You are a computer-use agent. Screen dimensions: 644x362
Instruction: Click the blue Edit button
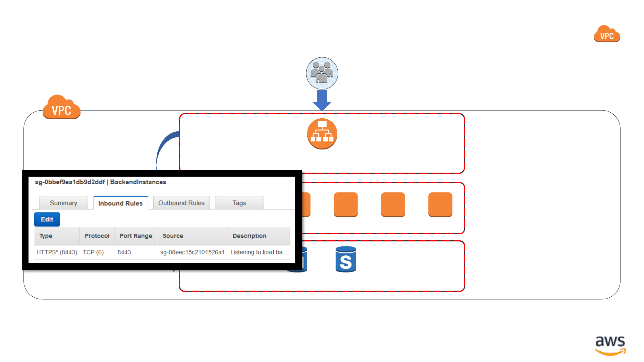(x=47, y=219)
